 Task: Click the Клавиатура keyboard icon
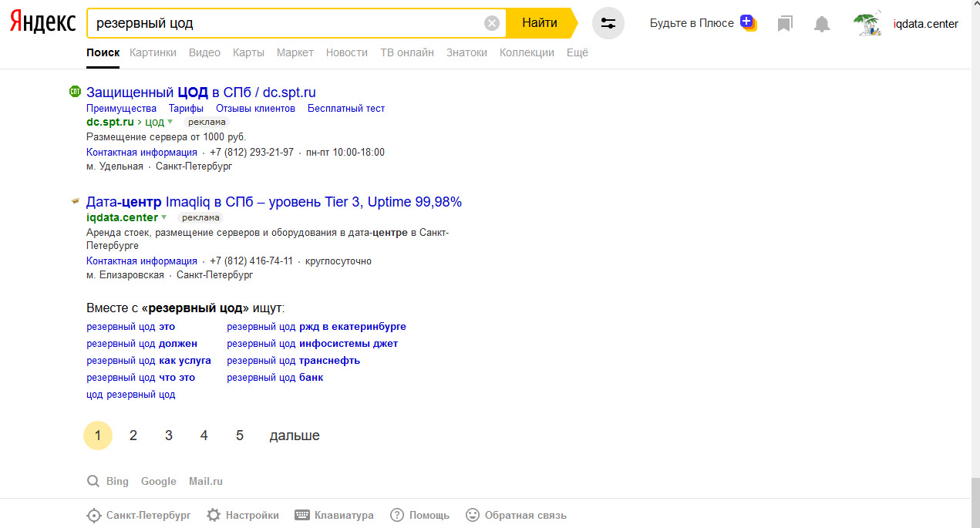pos(302,515)
